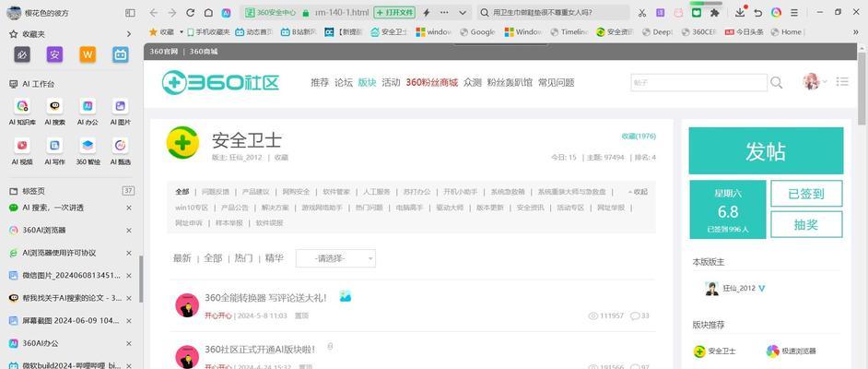Click the lightning speed mode icon
The height and width of the screenshot is (369, 868).
[x=427, y=12]
